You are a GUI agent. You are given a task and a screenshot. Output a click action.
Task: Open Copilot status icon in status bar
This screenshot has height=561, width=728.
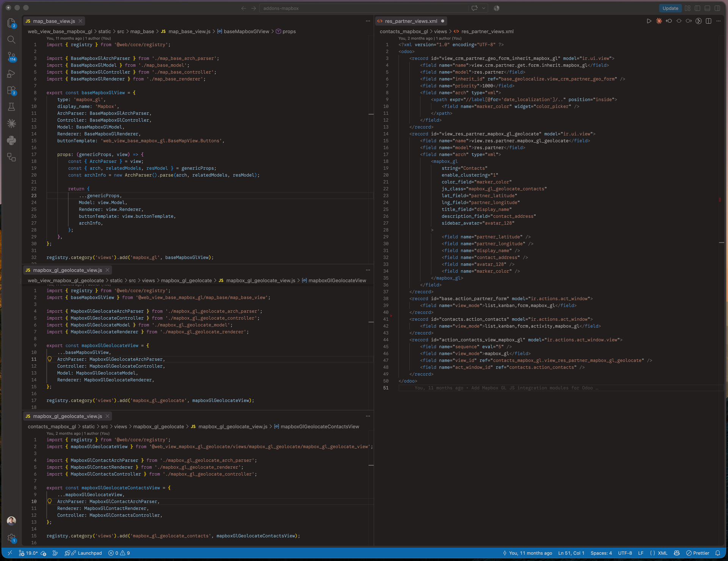[677, 553]
